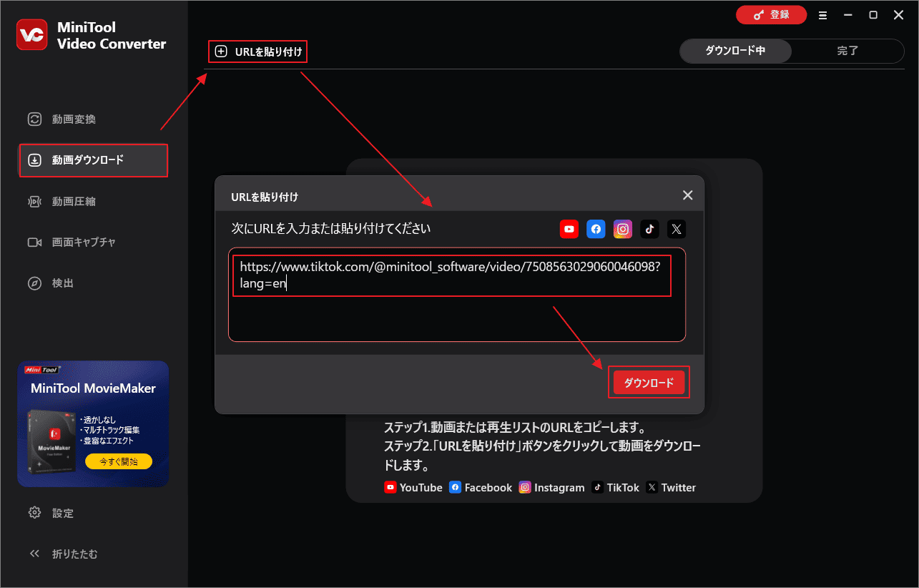Click into the URL text input box
Image resolution: width=919 pixels, height=588 pixels.
pyautogui.click(x=457, y=295)
